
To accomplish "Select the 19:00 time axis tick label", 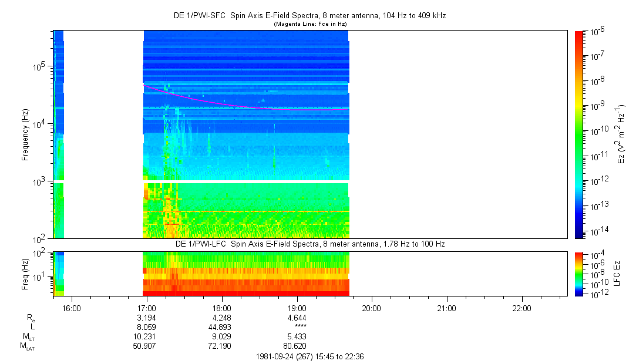I will [297, 308].
